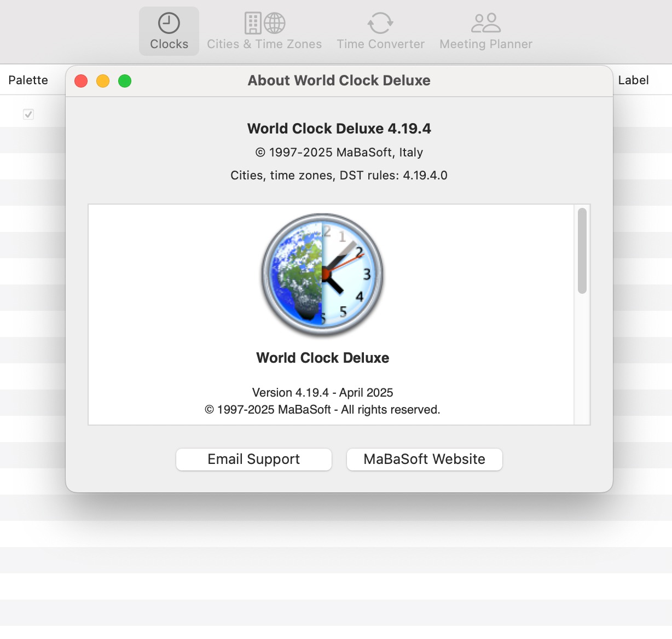This screenshot has width=672, height=639.
Task: Toggle the Palette checkbox in first row
Action: pyautogui.click(x=28, y=114)
